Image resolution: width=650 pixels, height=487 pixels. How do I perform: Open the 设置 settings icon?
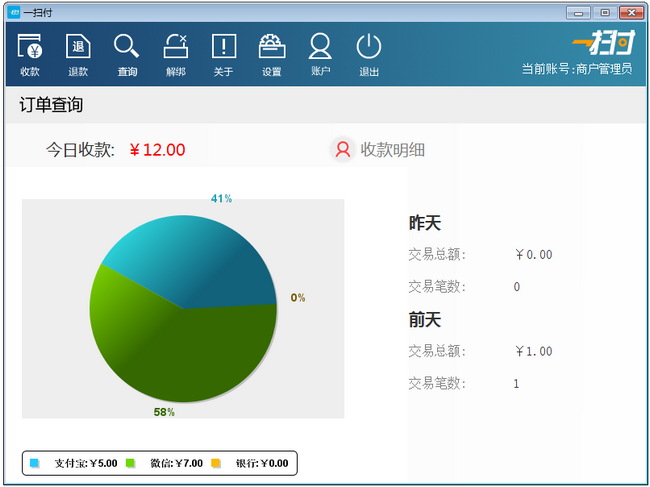coord(272,46)
